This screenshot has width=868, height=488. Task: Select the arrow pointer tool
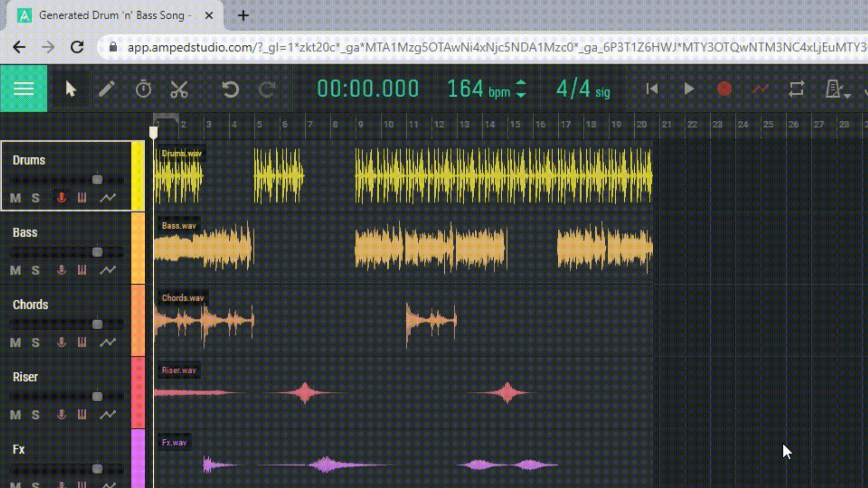click(71, 89)
